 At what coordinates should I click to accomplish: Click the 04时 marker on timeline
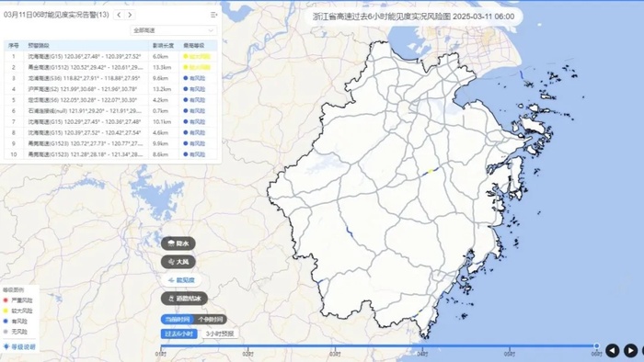coord(422,354)
